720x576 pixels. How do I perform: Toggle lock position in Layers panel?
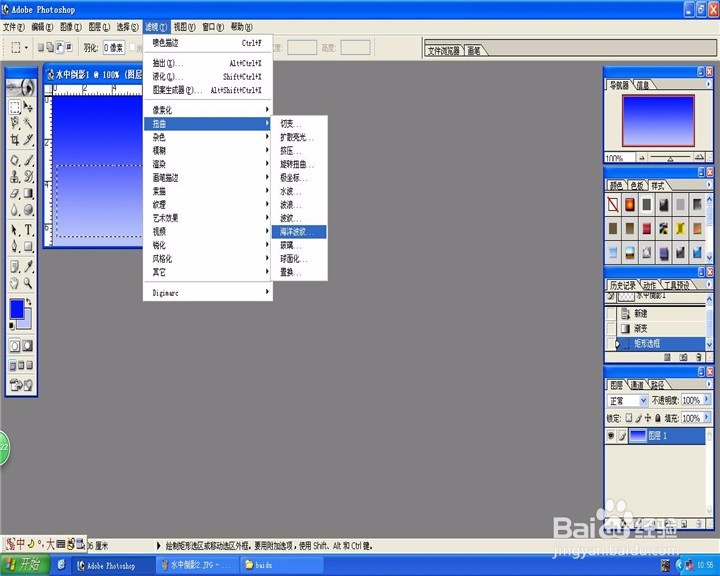pyautogui.click(x=647, y=418)
